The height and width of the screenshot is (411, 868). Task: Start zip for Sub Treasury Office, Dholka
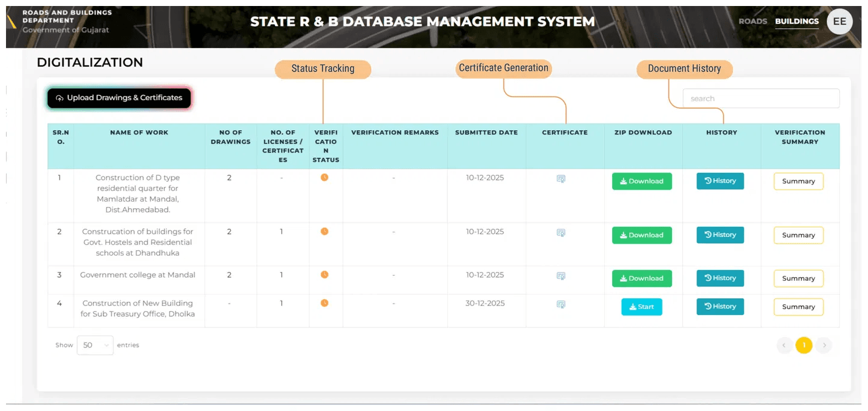point(641,307)
